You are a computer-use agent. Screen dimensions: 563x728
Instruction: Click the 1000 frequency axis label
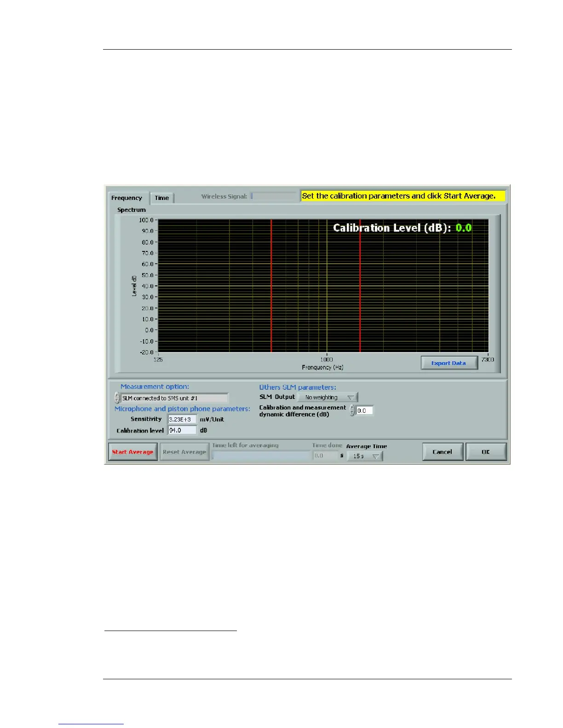pyautogui.click(x=327, y=359)
